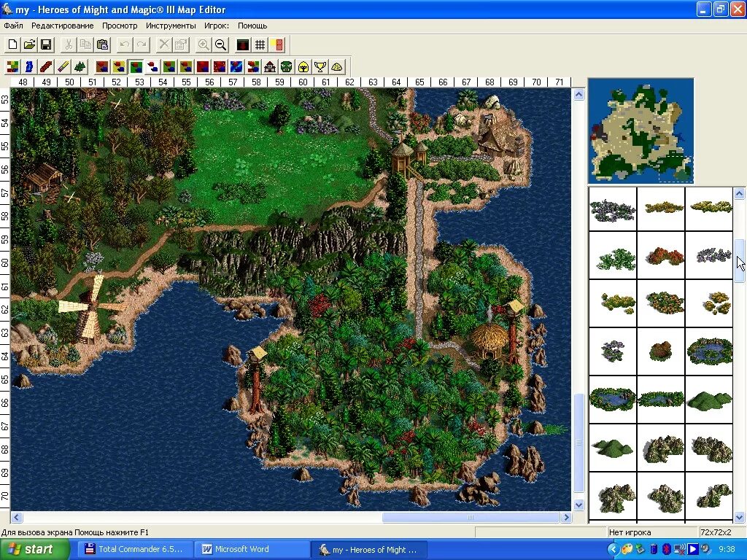
Task: Select the river placement tool
Action: click(29, 66)
